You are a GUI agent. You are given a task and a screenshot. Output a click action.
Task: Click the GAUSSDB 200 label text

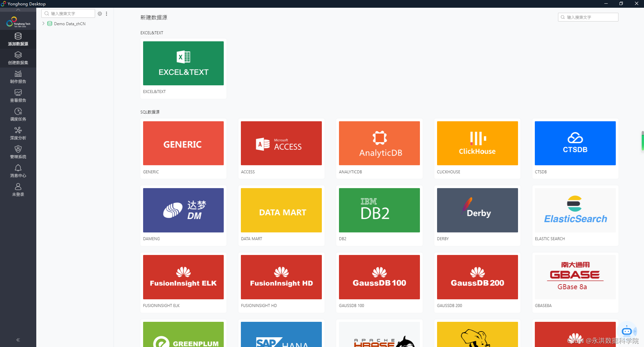coord(449,306)
